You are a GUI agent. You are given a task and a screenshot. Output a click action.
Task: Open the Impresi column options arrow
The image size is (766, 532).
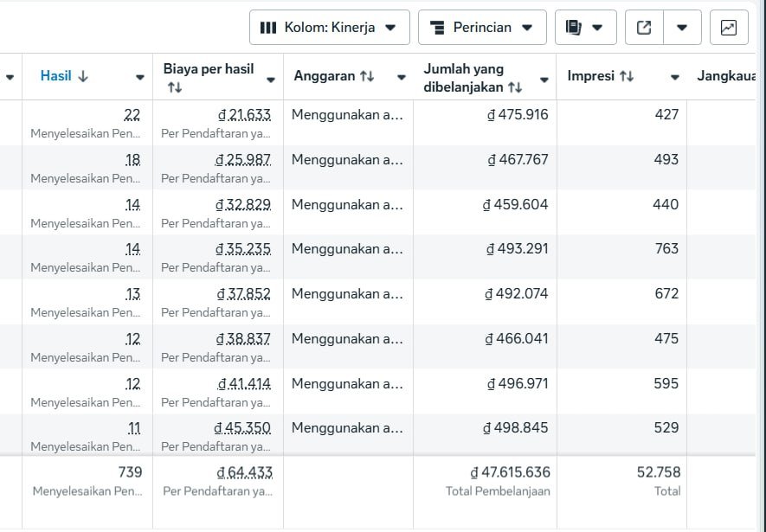(x=674, y=78)
